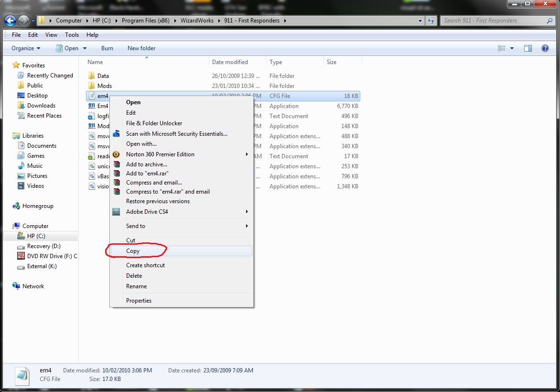This screenshot has width=560, height=392.
Task: Select Cut in the context menu
Action: (182, 240)
